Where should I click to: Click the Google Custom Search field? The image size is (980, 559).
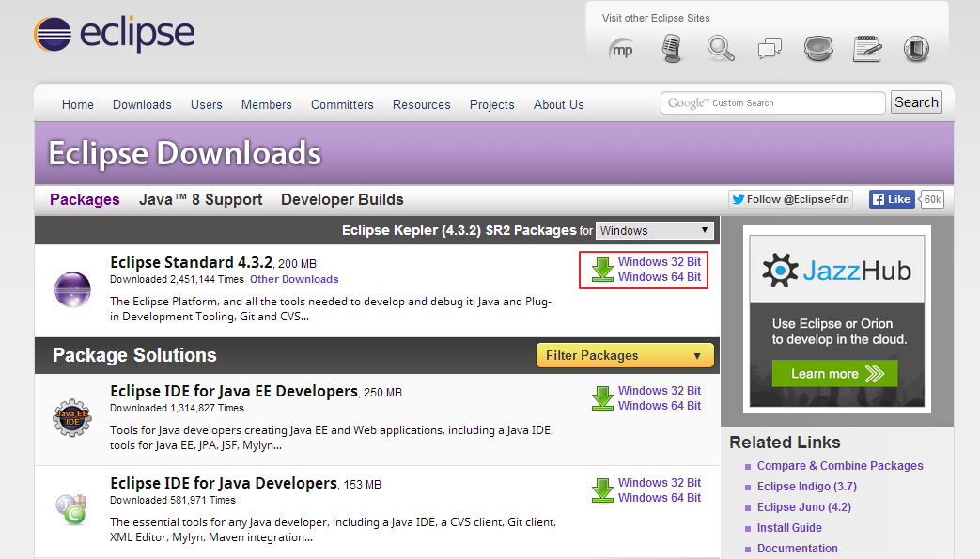pos(773,102)
